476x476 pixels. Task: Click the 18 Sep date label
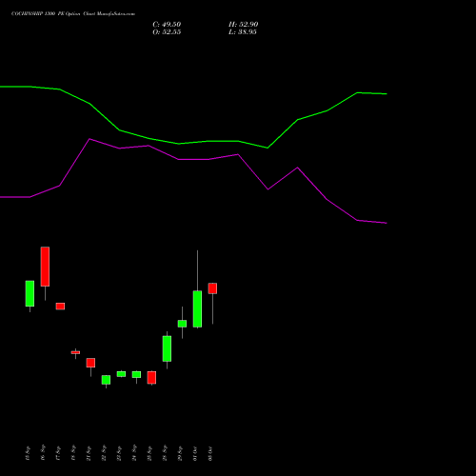pyautogui.click(x=73, y=453)
